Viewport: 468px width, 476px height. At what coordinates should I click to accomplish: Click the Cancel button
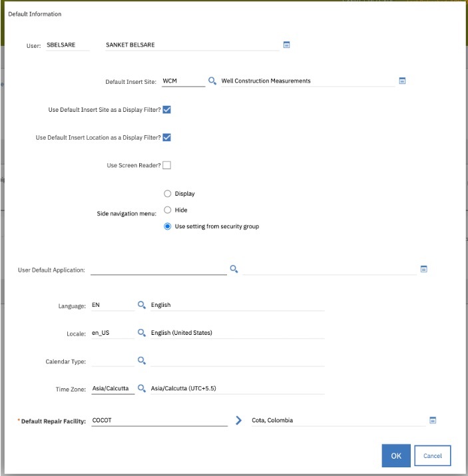(x=432, y=455)
